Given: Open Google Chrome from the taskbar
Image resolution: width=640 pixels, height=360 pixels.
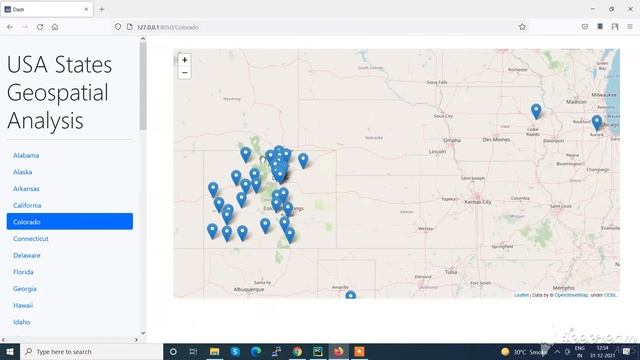Looking at the screenshot, I should pos(297,351).
